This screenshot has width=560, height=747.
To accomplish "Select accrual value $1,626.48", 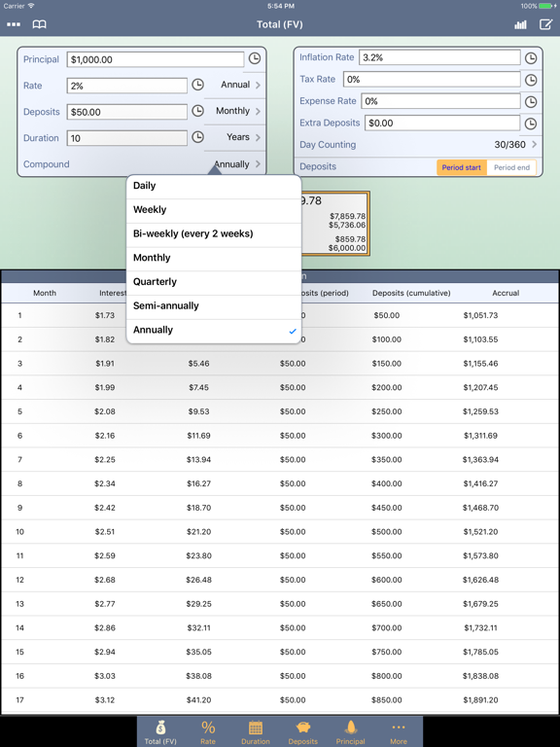I will 480,580.
